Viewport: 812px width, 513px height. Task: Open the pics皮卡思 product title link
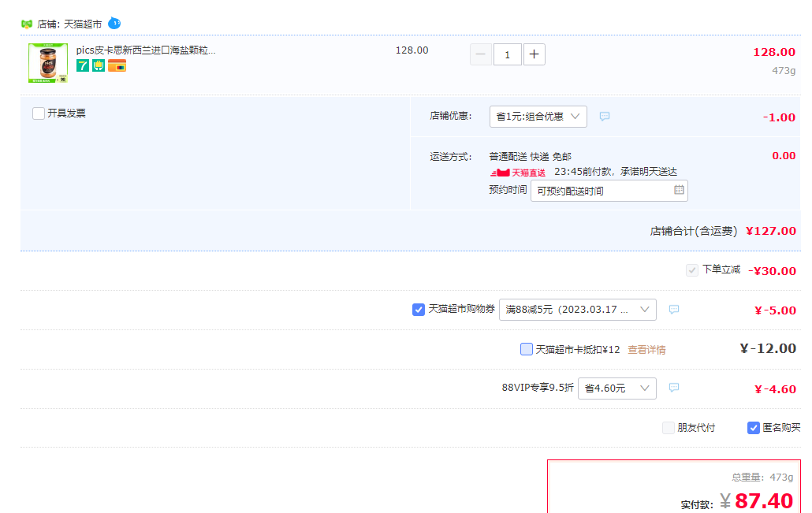click(146, 50)
